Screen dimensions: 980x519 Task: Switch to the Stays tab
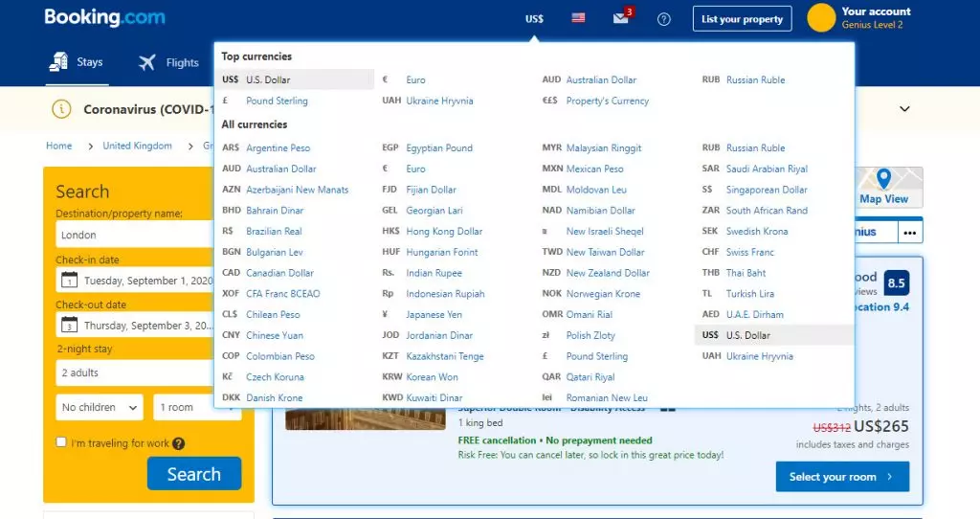click(x=77, y=62)
